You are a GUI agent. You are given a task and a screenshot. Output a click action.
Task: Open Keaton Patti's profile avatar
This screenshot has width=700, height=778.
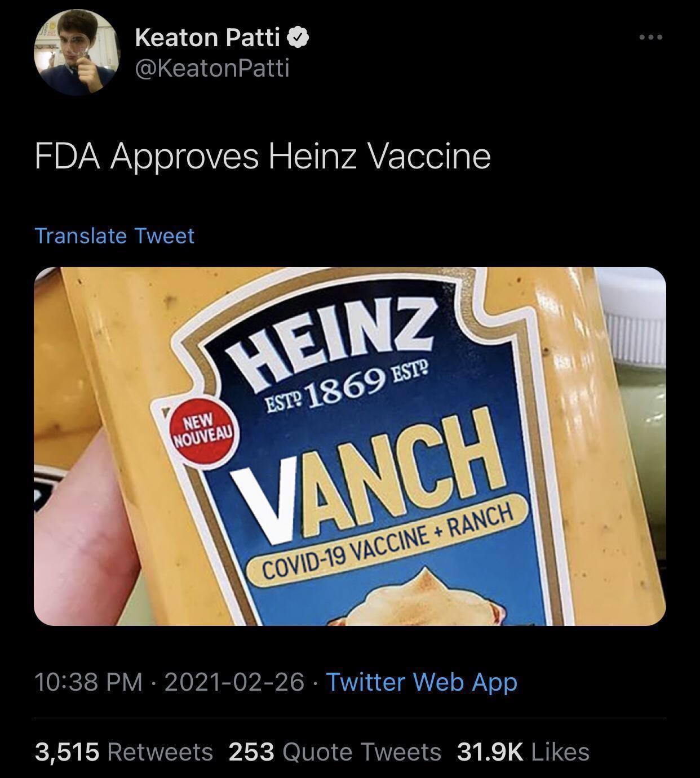[x=77, y=52]
